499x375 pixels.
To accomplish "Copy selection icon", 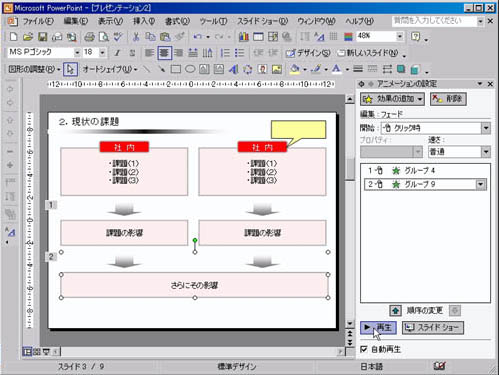I will coord(151,36).
